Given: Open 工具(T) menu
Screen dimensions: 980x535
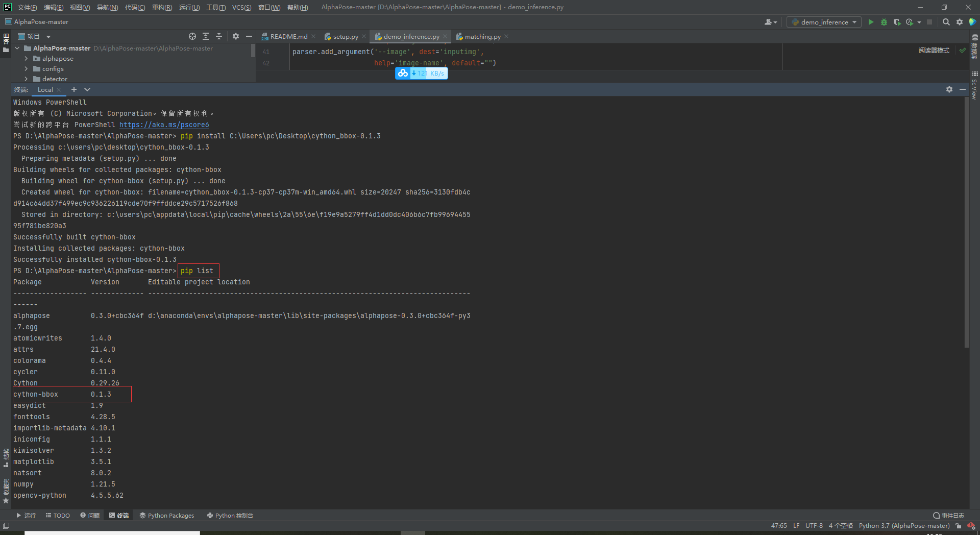Looking at the screenshot, I should (x=216, y=7).
